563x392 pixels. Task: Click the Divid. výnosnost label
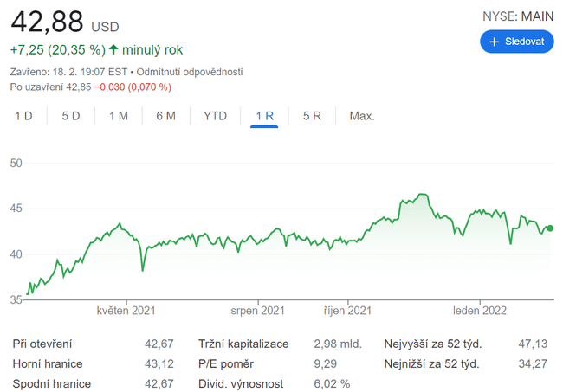pos(241,383)
